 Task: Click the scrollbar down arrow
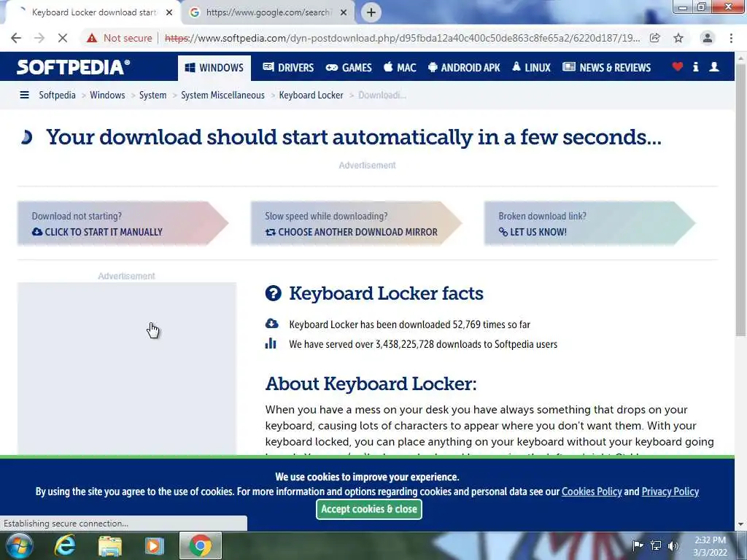pyautogui.click(x=741, y=524)
